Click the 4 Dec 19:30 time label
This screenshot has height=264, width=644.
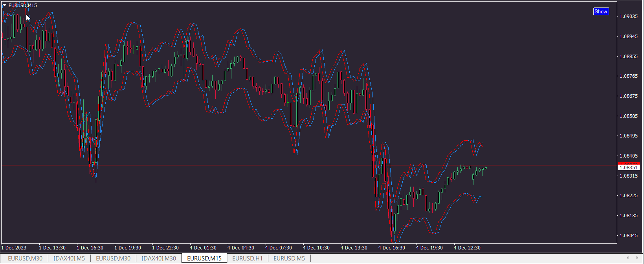[x=429, y=248]
